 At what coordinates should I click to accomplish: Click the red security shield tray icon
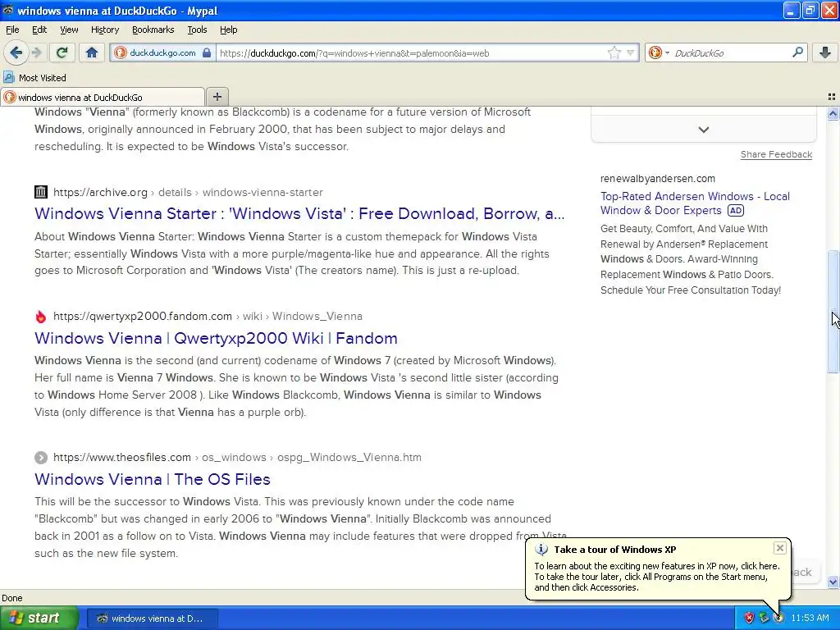tap(749, 618)
